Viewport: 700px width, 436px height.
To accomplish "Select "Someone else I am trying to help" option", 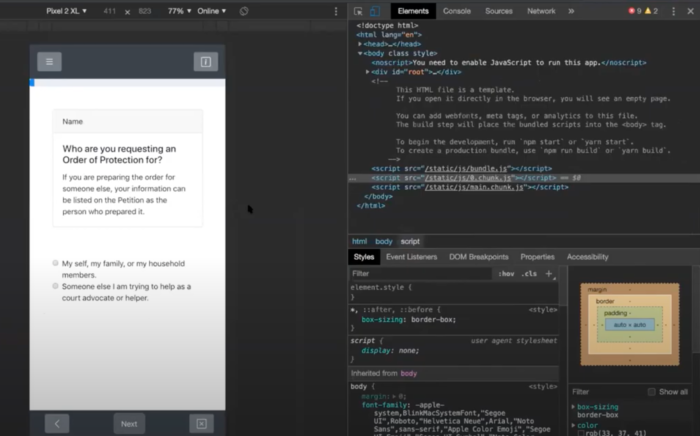I will point(56,286).
